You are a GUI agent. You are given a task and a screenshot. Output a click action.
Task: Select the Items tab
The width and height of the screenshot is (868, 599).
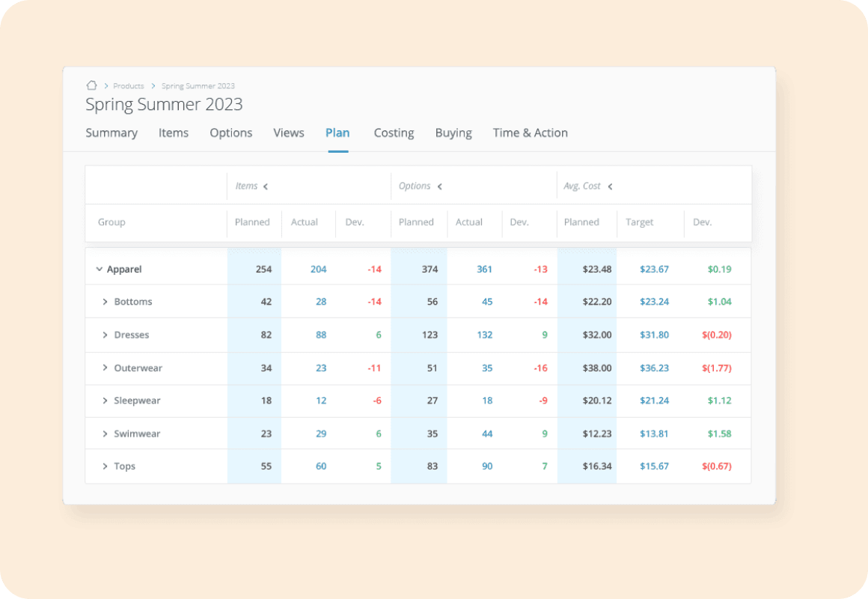tap(174, 133)
